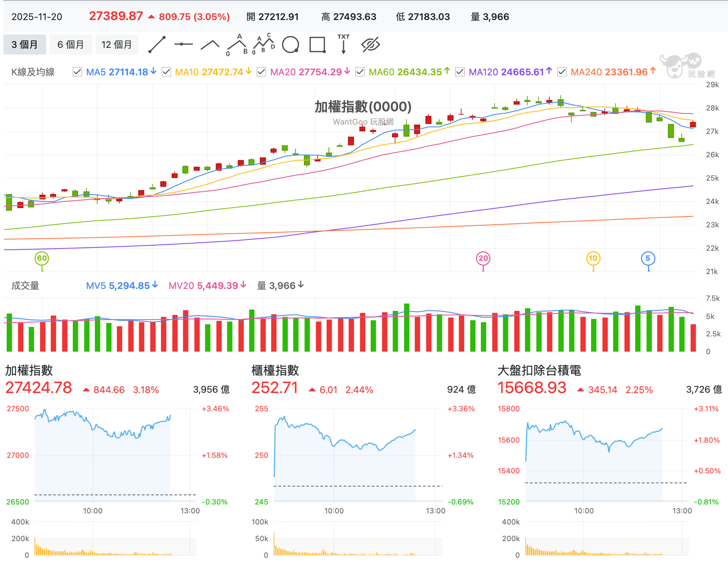Click the high price 高 27493.63
Image resolution: width=728 pixels, height=563 pixels.
point(348,17)
